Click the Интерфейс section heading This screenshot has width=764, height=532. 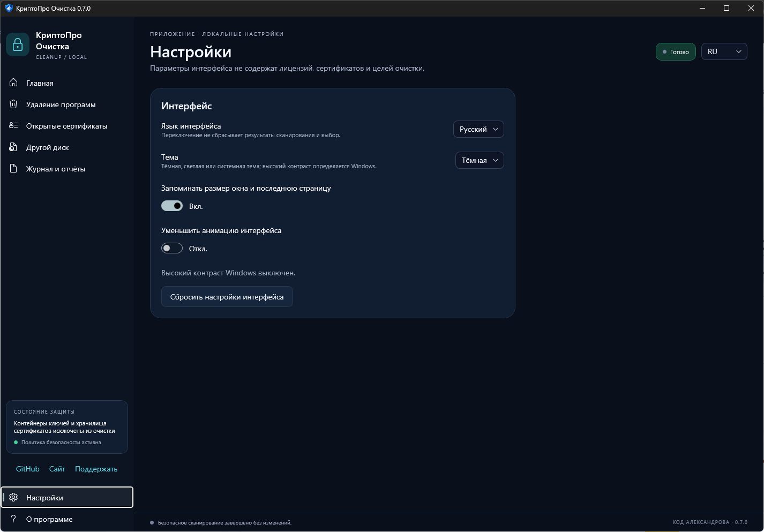(x=186, y=106)
